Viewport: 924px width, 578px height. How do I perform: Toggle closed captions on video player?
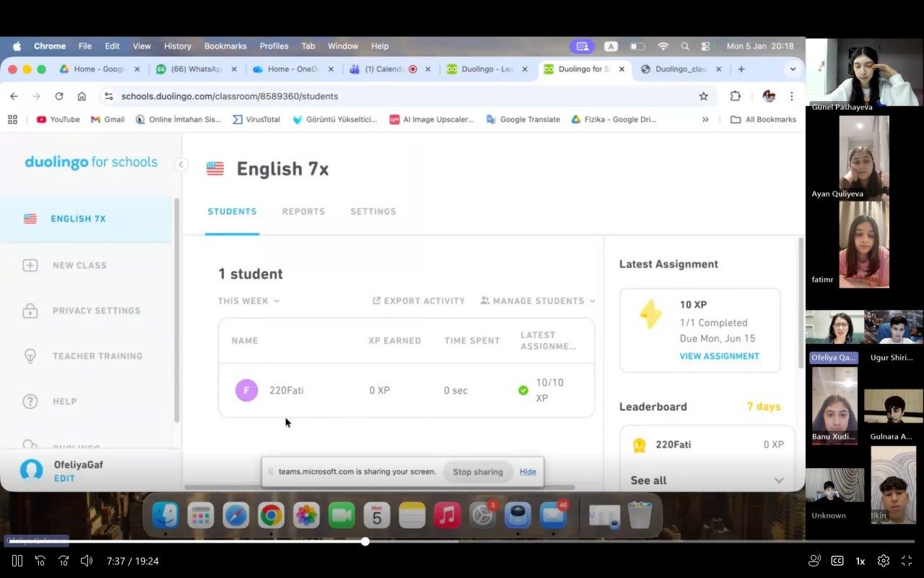[837, 561]
